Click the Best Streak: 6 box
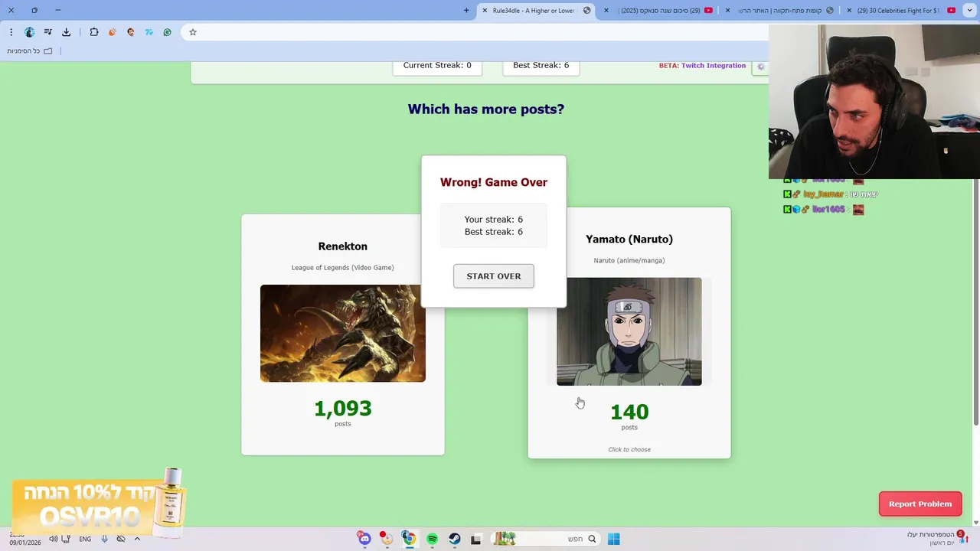 tap(541, 67)
